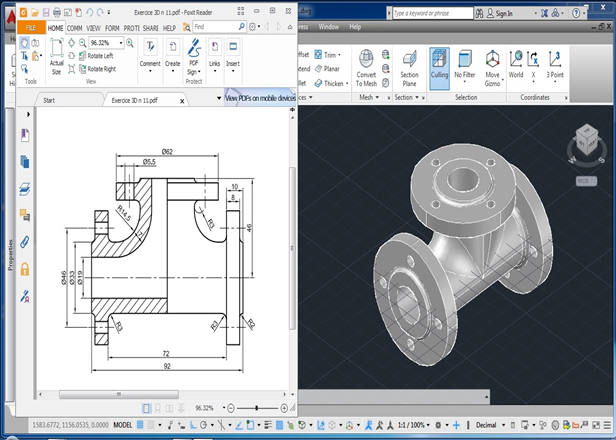Click the zoom slider in Foxit status bar
This screenshot has height=440, width=616.
[x=257, y=409]
